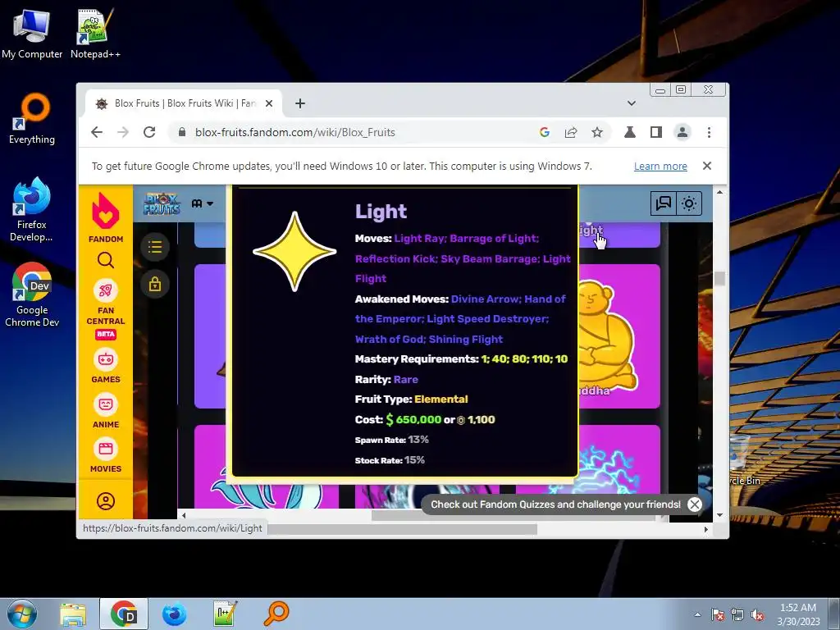Click the round padlock button below contents
The image size is (840, 630).
[x=155, y=284]
